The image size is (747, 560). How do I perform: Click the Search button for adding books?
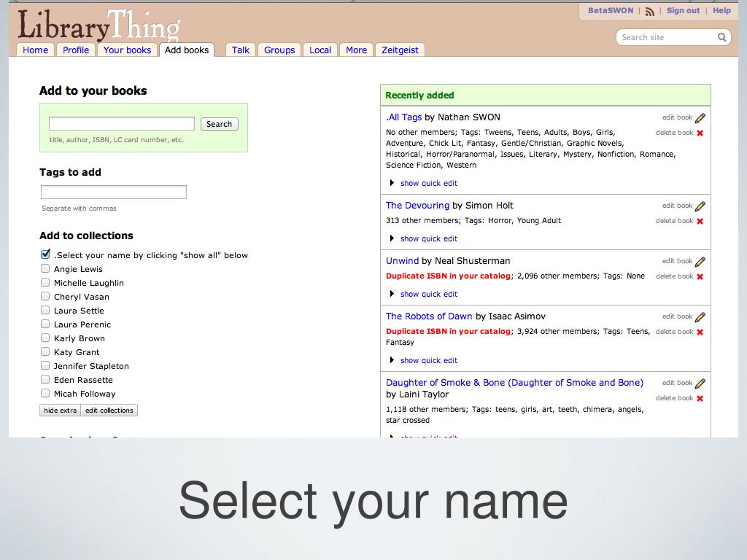point(219,124)
